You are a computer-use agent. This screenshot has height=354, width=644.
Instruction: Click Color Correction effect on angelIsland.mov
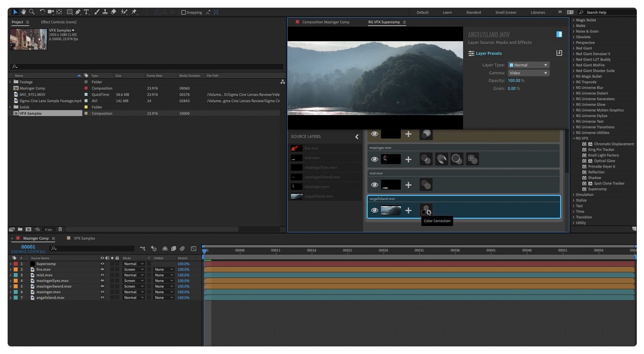coord(426,210)
